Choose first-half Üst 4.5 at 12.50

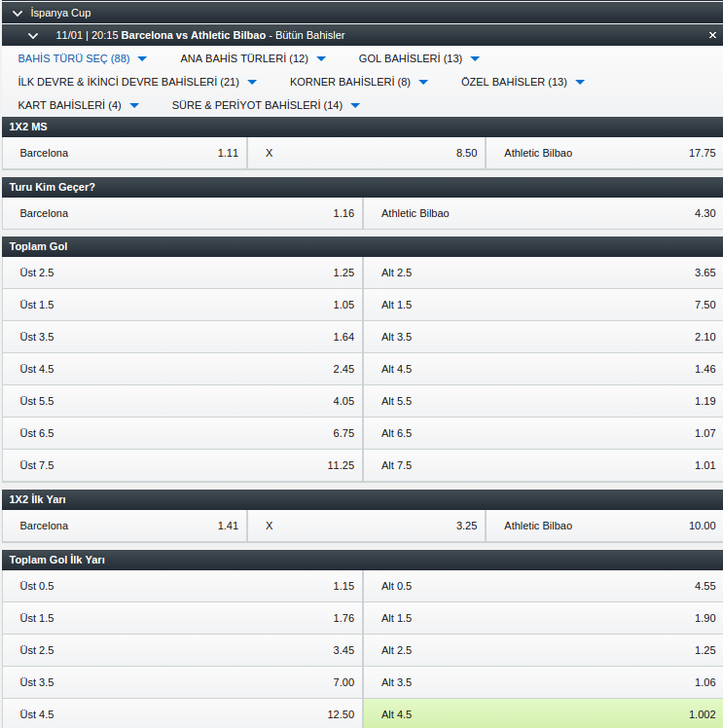[182, 714]
